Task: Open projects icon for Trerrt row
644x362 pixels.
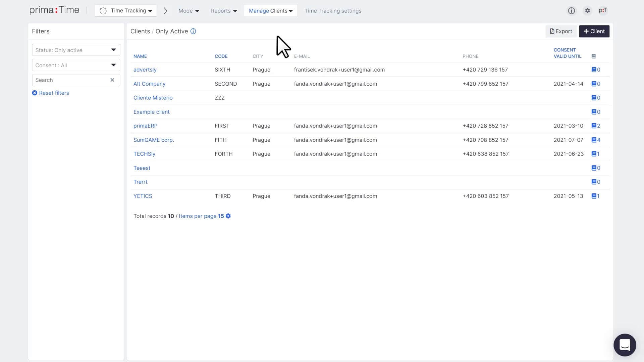Action: click(596, 182)
